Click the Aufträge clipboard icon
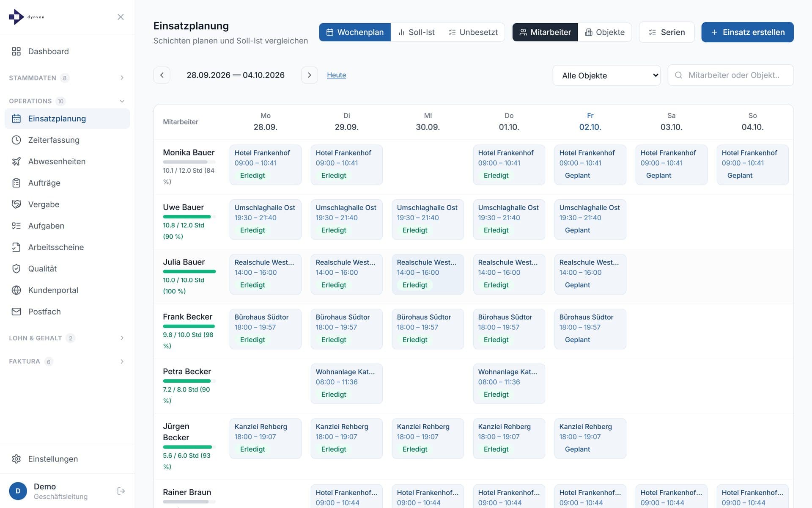Image resolution: width=812 pixels, height=508 pixels. coord(16,183)
